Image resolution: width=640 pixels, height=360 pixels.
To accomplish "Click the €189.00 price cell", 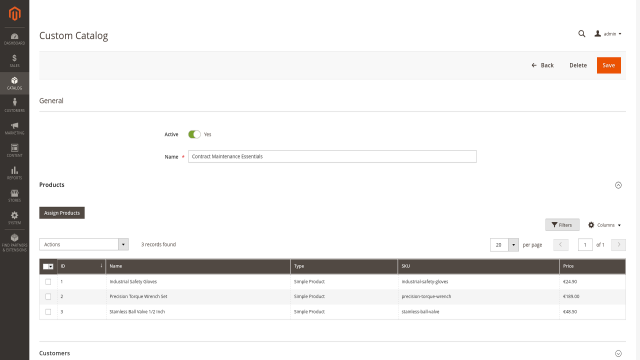I will (571, 297).
